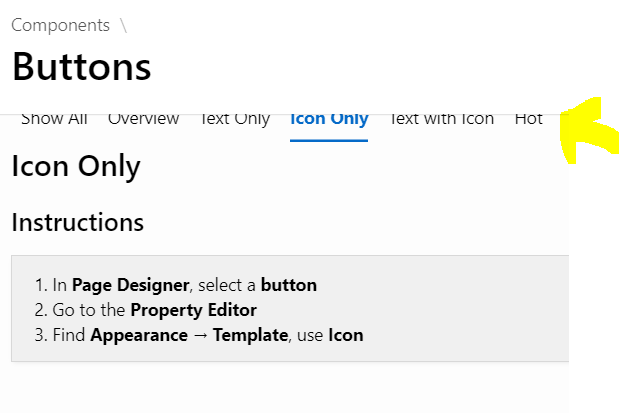Click the active Icon Only tab
This screenshot has width=619, height=413.
tap(329, 120)
